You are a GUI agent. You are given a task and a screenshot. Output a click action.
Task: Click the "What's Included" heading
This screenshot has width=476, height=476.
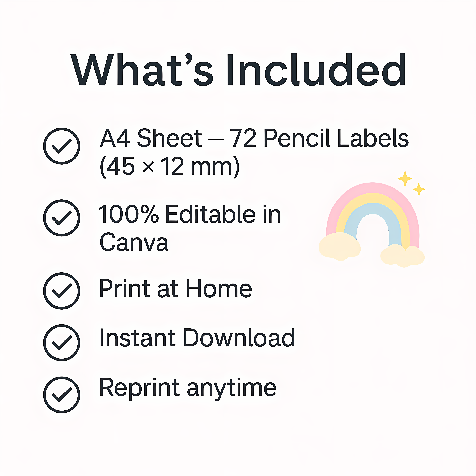(238, 70)
